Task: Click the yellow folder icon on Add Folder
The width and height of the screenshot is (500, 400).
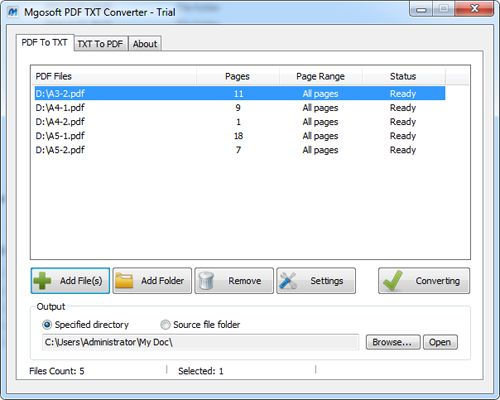Action: 124,281
